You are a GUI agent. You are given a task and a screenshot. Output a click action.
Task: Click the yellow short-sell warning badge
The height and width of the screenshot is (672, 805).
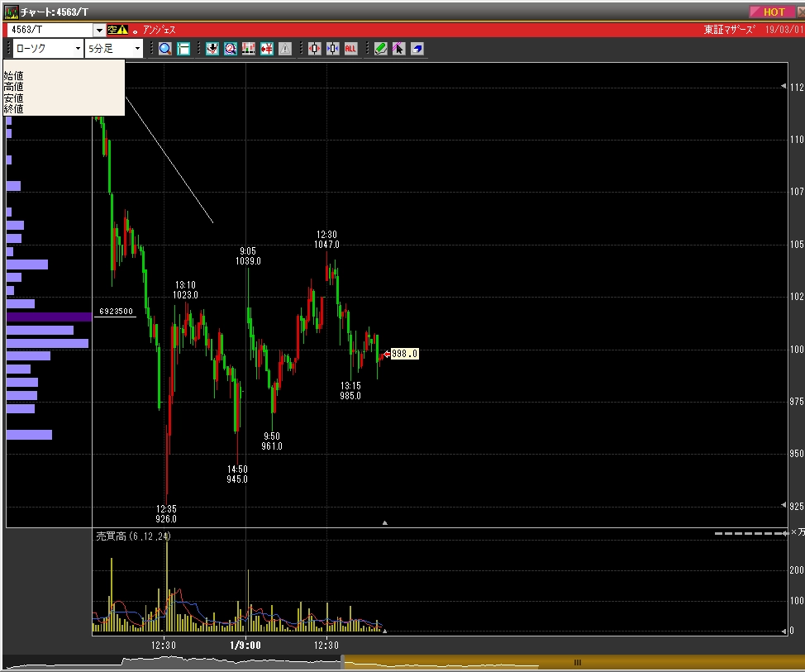[117, 30]
